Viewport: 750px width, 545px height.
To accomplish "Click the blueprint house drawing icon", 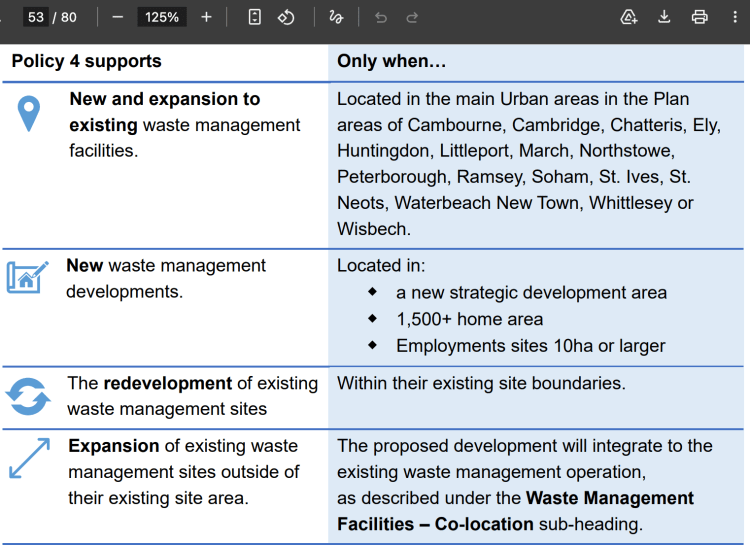I will 27,277.
